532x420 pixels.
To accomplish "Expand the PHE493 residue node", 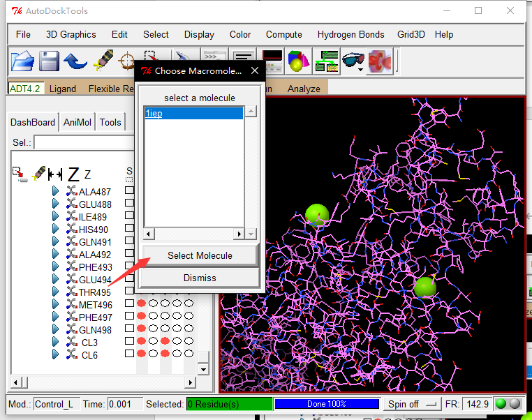I will tap(56, 266).
